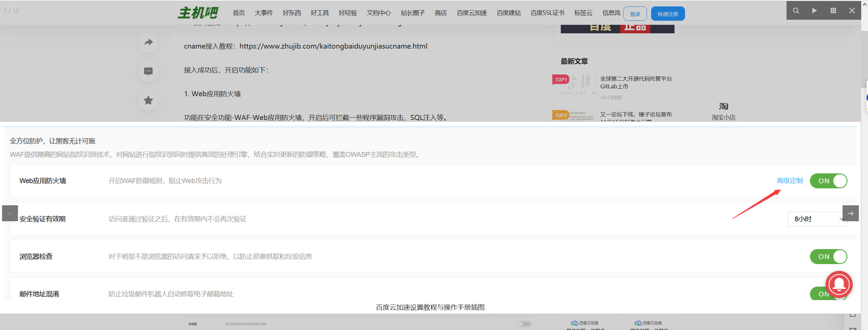Click the 百度 banner advertisement image
The image size is (868, 330).
coord(617,29)
